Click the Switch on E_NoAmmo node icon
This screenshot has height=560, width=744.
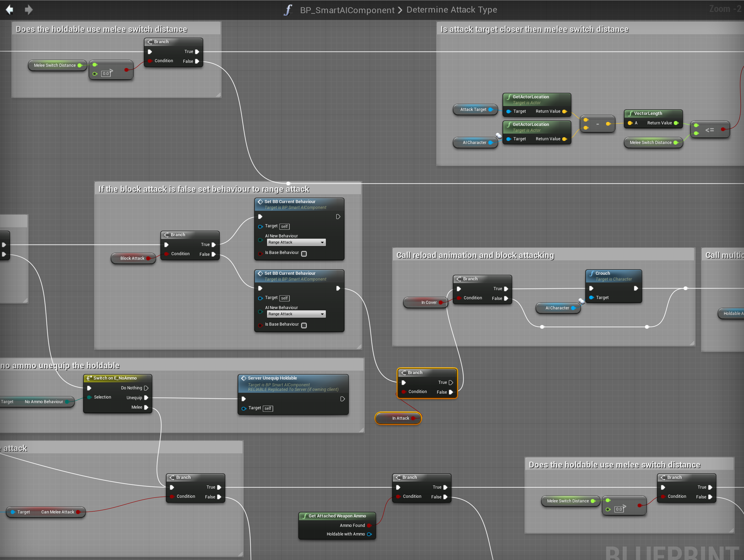coord(89,378)
